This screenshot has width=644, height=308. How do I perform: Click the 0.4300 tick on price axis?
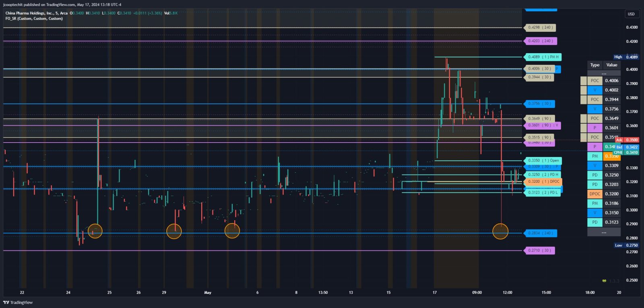[x=632, y=27]
